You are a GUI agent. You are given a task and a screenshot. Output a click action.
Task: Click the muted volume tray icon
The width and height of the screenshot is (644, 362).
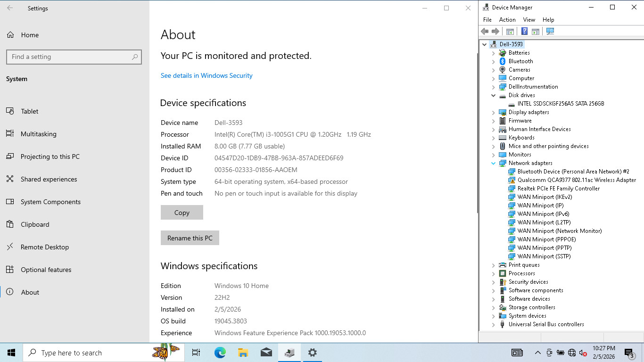tap(583, 353)
